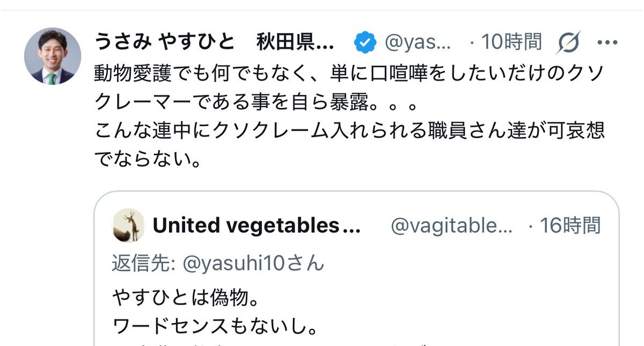This screenshot has width=644, height=346.
Task: Click the 10時間 timestamp
Action: (x=511, y=42)
